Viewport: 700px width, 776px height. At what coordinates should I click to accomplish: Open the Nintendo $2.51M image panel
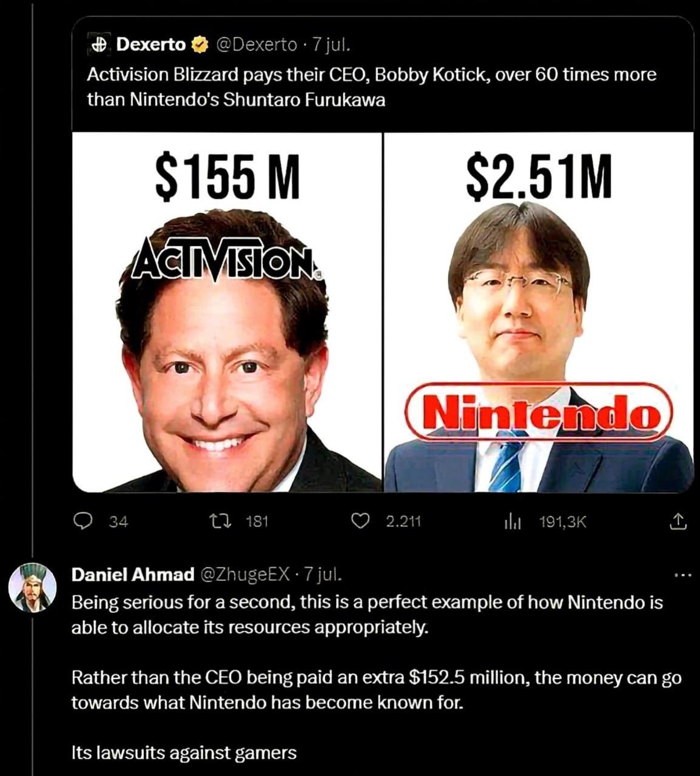539,312
